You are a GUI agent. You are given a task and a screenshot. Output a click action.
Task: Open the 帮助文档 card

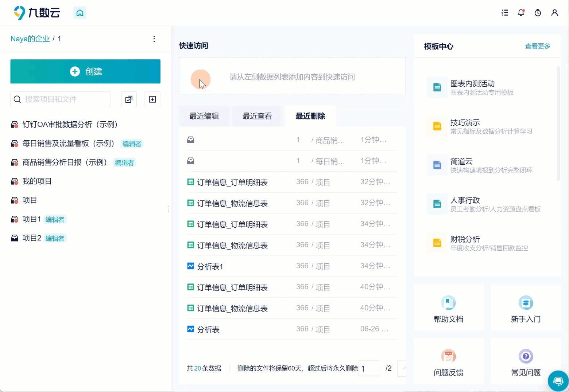[449, 308]
